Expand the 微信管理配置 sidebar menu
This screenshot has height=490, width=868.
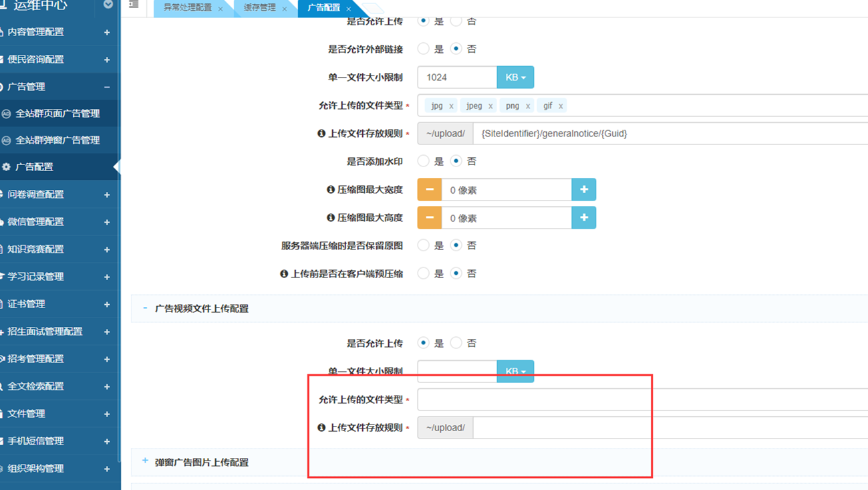click(x=106, y=222)
